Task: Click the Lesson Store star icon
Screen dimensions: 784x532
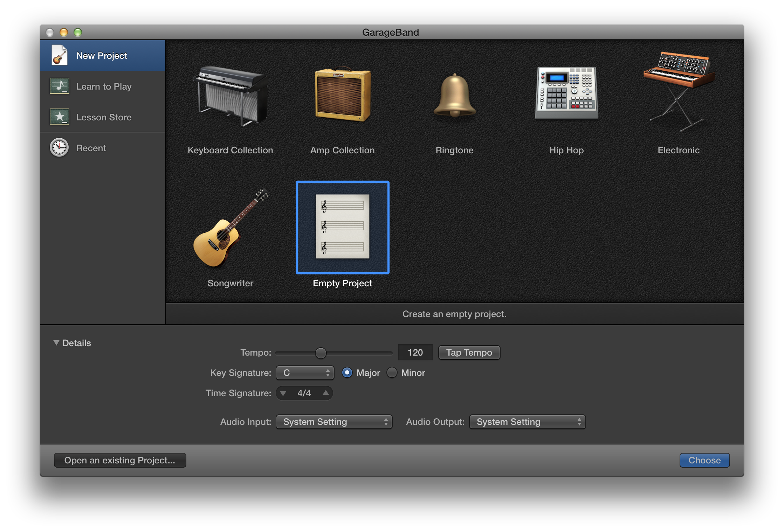Action: coord(60,117)
